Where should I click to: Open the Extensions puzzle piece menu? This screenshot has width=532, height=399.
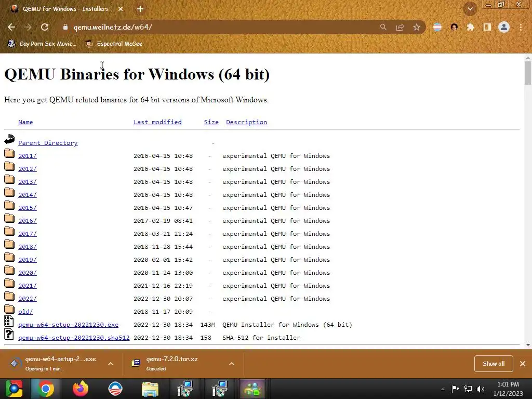pyautogui.click(x=470, y=27)
